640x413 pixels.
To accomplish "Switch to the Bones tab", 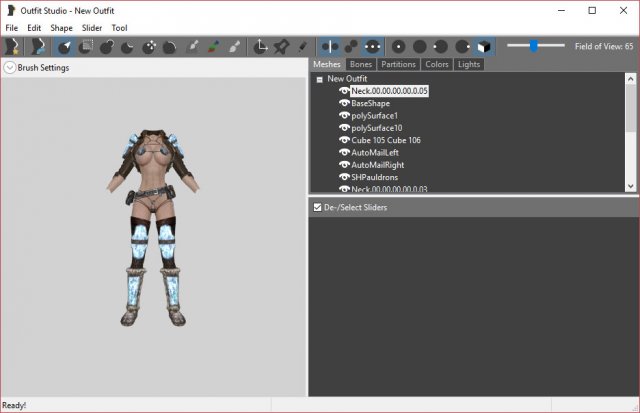I will (x=361, y=64).
